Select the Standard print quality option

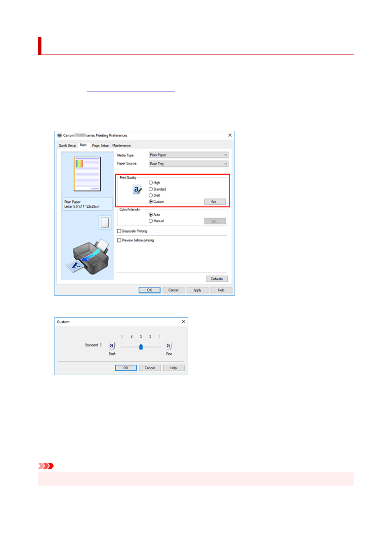coord(158,189)
